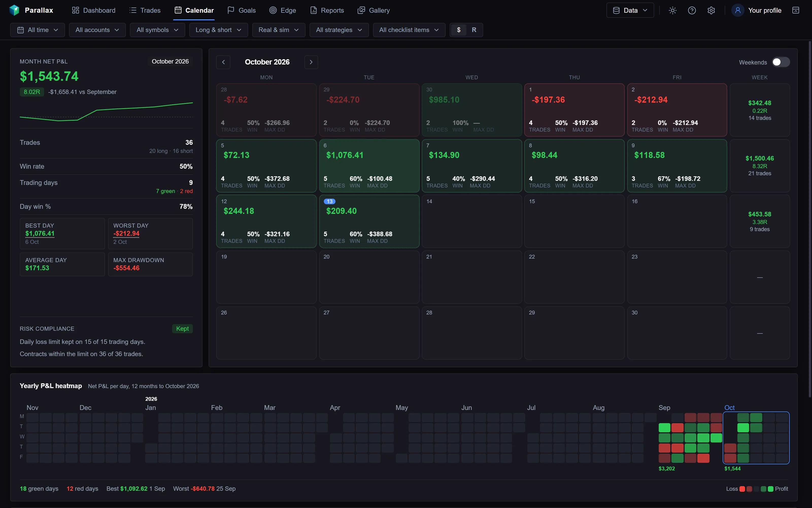Image resolution: width=812 pixels, height=508 pixels.
Task: Click the calendar icon in All time filter
Action: 21,30
